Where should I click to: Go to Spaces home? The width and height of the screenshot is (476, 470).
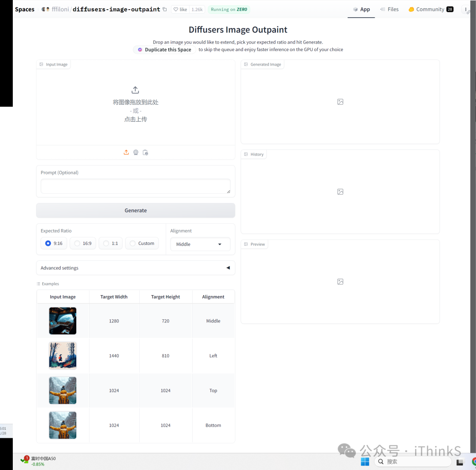tap(25, 9)
